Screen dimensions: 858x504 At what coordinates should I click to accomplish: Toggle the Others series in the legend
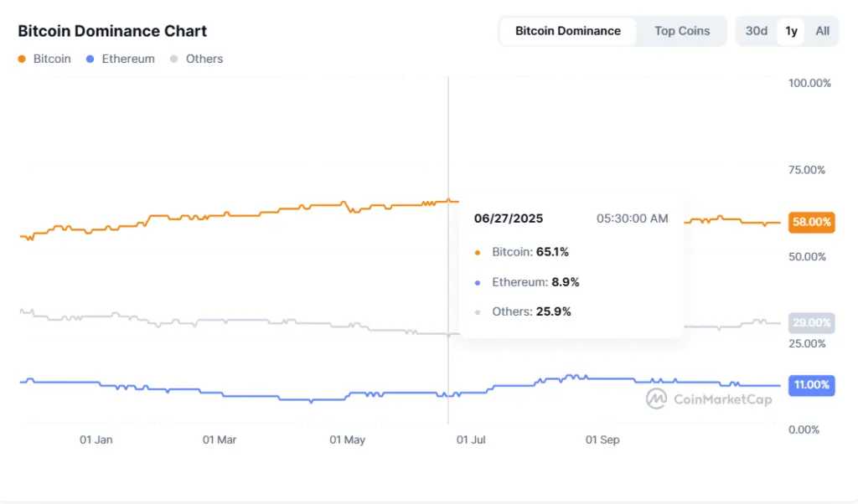pyautogui.click(x=196, y=59)
